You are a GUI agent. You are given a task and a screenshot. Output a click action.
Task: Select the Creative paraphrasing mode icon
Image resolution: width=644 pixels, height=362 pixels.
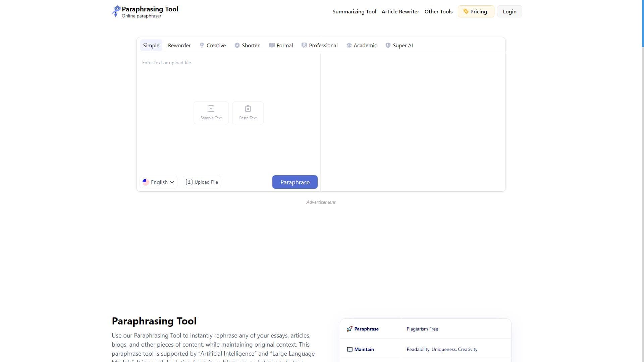pos(202,45)
